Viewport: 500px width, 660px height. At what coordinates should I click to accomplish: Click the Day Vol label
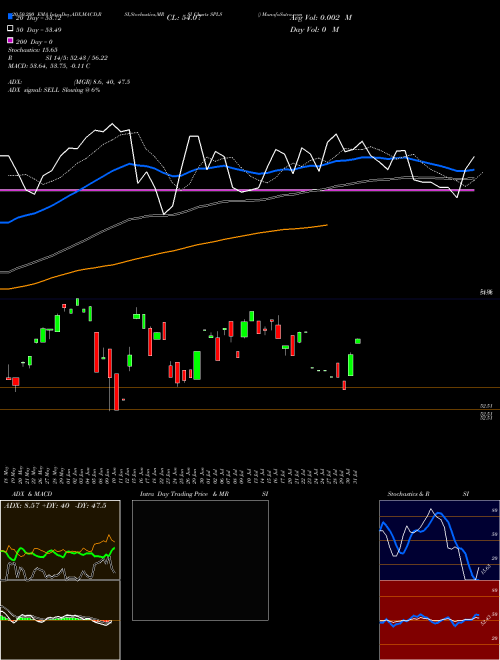314,29
